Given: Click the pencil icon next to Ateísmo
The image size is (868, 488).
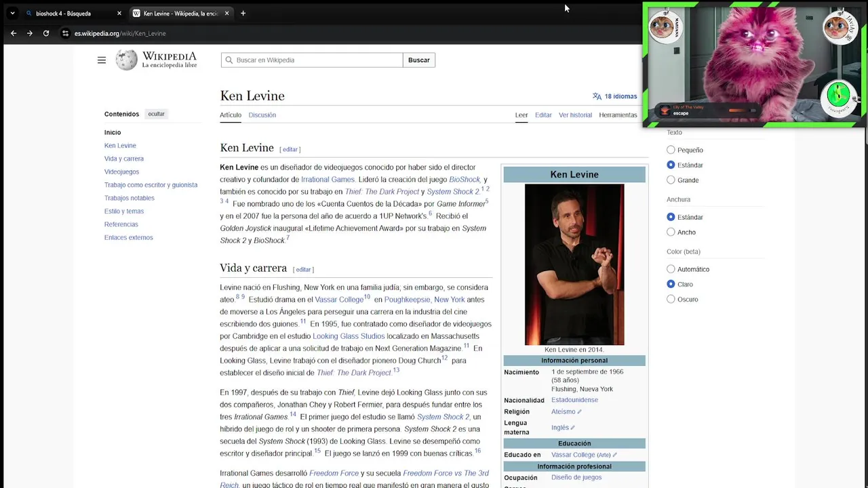Looking at the screenshot, I should click(579, 412).
